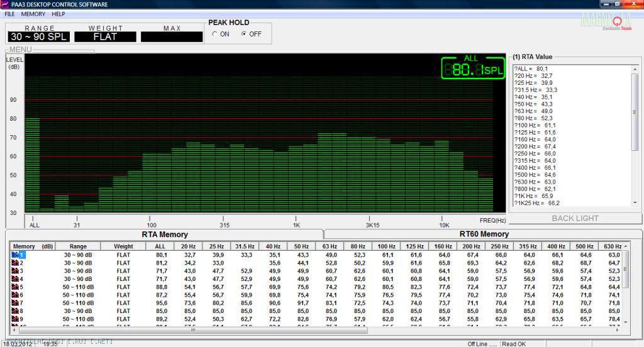This screenshot has height=347, width=644.
Task: Open the MENU group label
Action: (x=21, y=50)
